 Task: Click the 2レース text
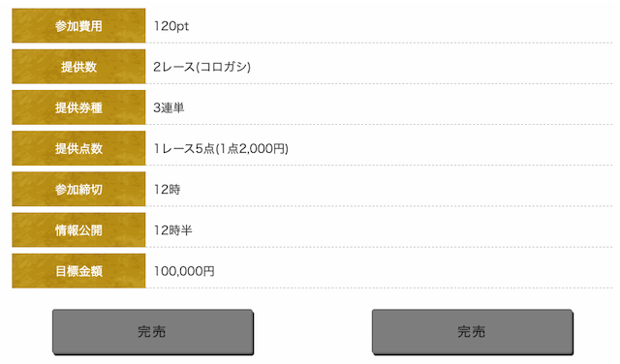(174, 67)
